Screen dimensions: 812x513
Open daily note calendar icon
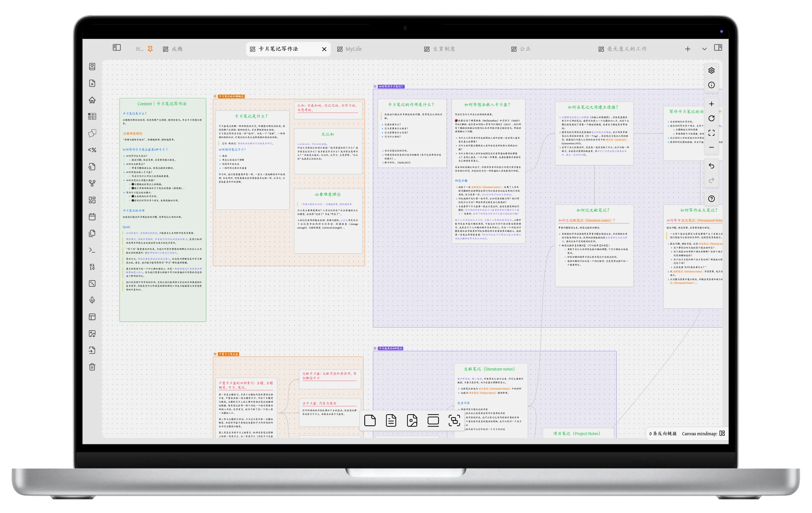coord(92,217)
